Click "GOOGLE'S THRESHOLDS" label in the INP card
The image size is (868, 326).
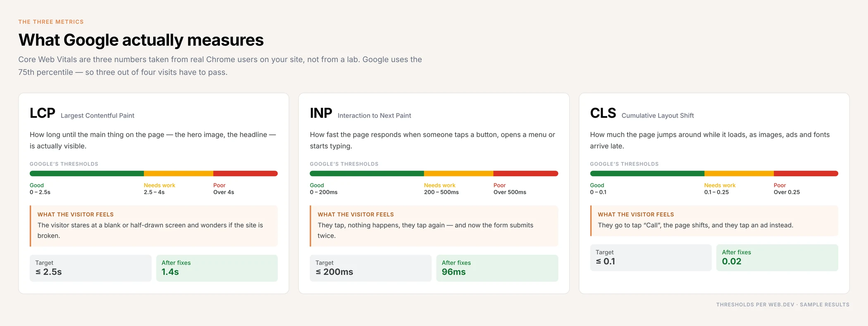click(x=344, y=164)
